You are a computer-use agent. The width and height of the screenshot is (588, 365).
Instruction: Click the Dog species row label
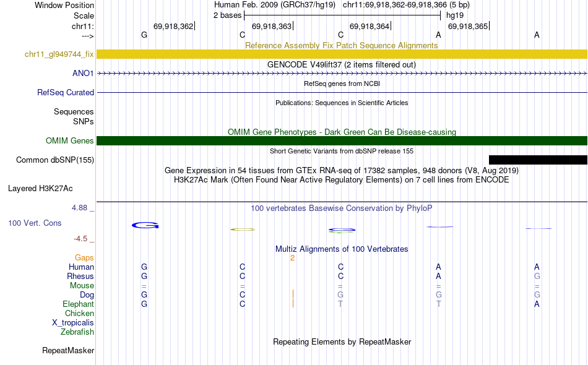coord(87,295)
